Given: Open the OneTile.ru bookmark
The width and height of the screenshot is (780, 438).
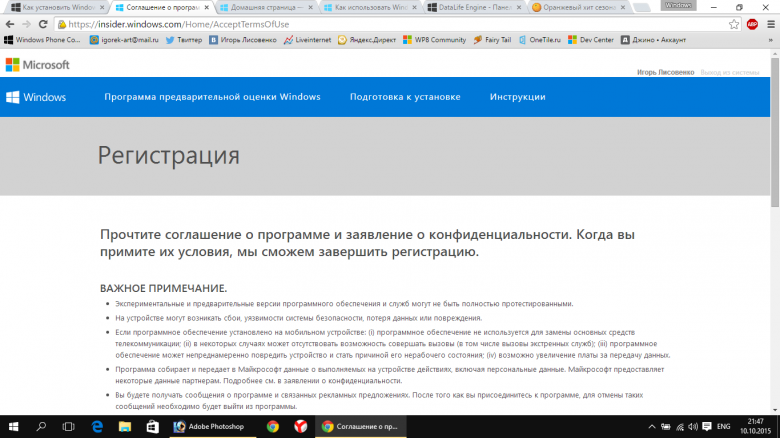Looking at the screenshot, I should (x=539, y=40).
